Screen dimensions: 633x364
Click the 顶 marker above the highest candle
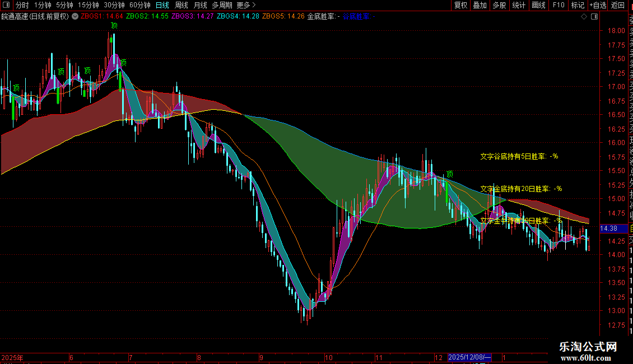click(114, 25)
